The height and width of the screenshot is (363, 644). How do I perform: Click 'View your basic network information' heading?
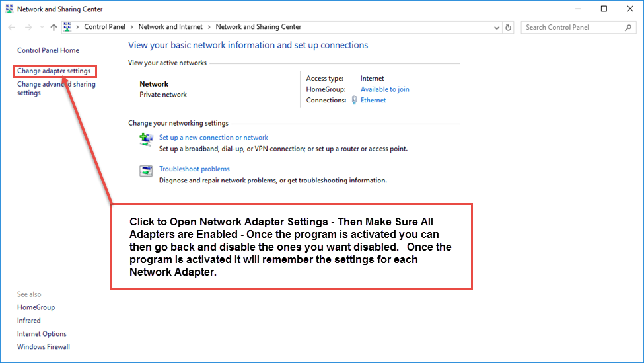[x=248, y=45]
